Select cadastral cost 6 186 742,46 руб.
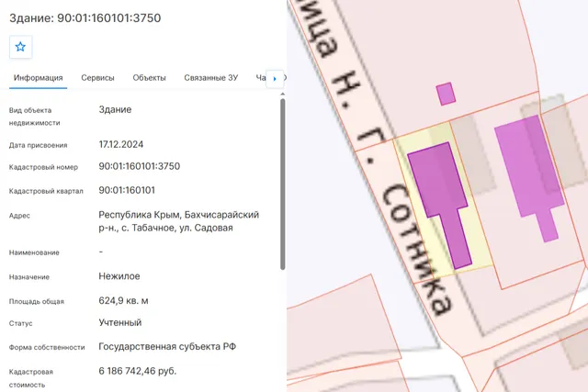The image size is (588, 392). point(138,371)
